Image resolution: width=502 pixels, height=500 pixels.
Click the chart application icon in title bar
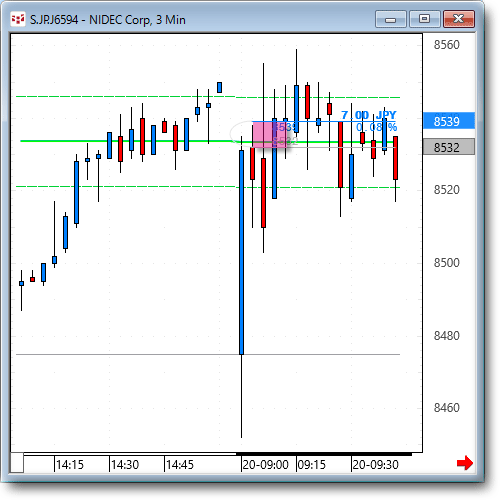pos(18,19)
